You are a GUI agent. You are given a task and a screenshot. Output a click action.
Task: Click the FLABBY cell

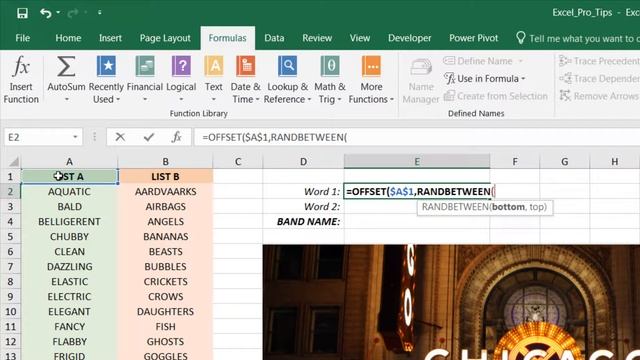[69, 342]
